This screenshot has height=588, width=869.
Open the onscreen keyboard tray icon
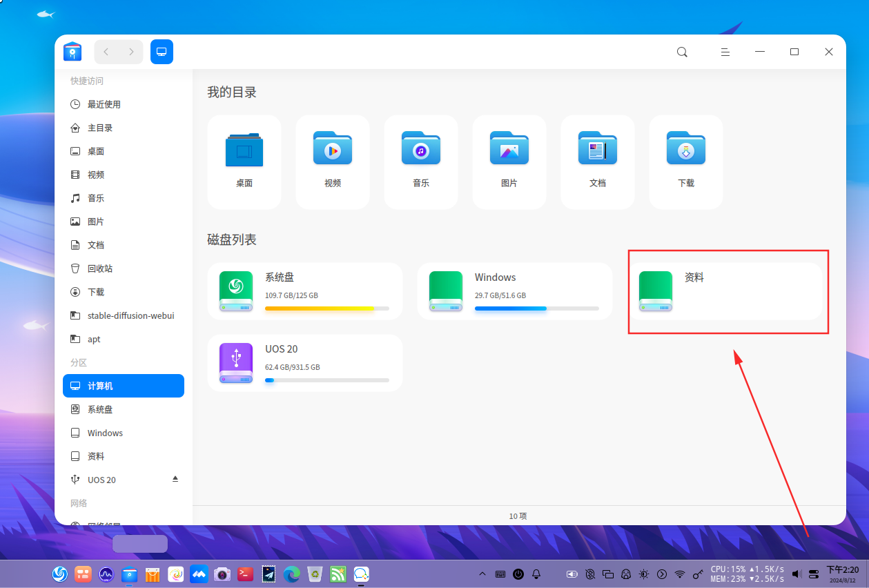coord(500,574)
